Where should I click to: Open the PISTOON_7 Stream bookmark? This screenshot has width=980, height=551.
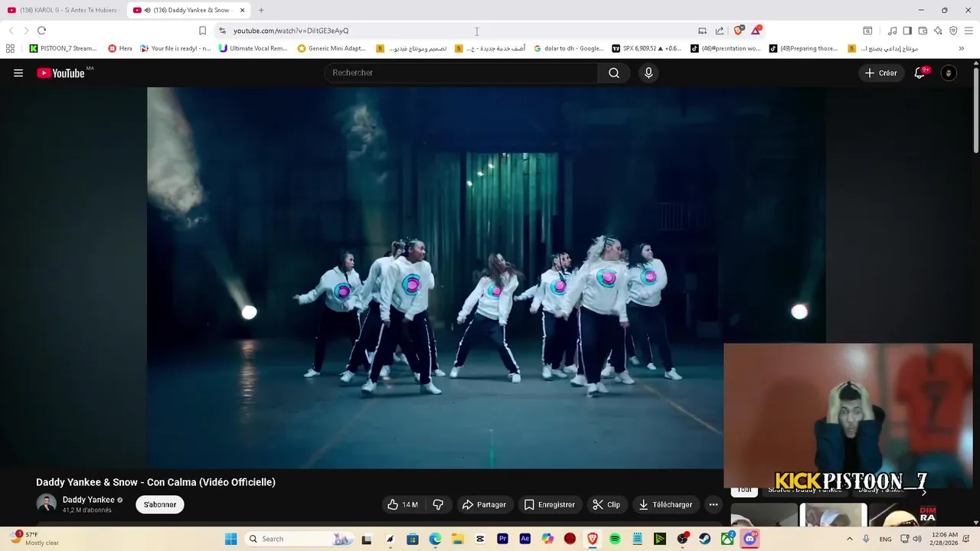click(63, 48)
